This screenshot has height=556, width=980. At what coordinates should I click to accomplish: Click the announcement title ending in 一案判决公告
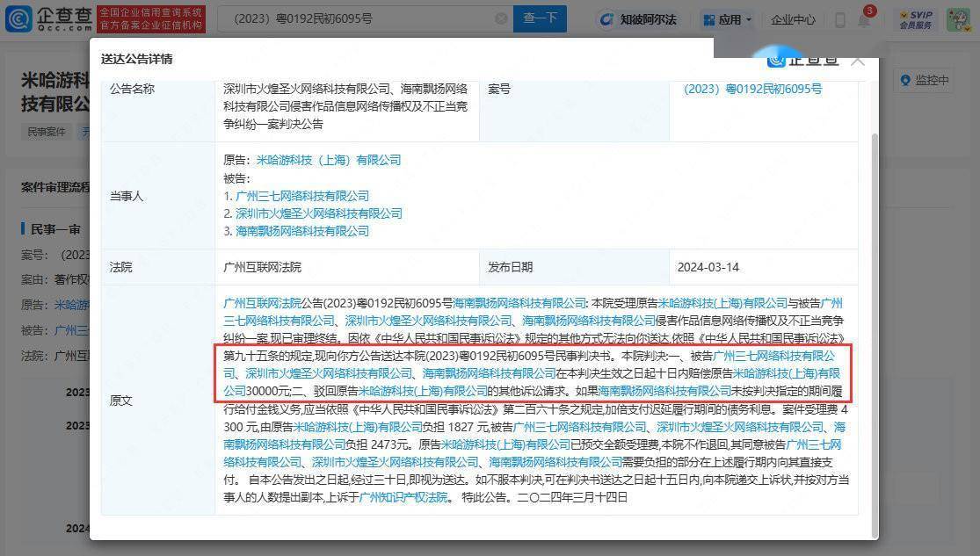click(x=345, y=106)
